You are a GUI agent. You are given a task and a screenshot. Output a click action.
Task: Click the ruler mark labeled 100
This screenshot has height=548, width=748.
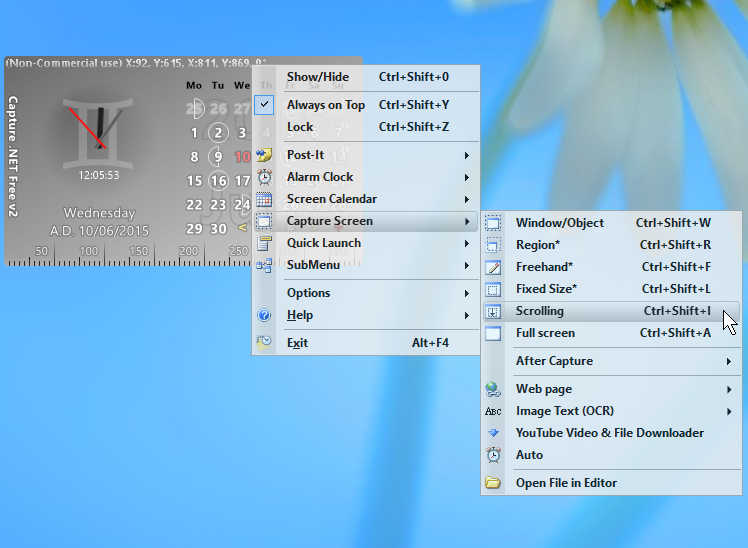click(x=89, y=251)
